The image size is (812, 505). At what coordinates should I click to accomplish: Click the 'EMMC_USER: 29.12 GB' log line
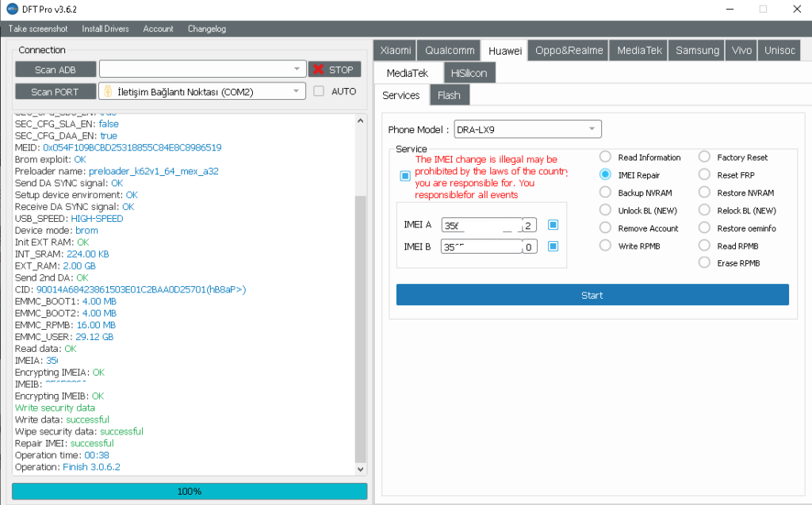pos(64,337)
